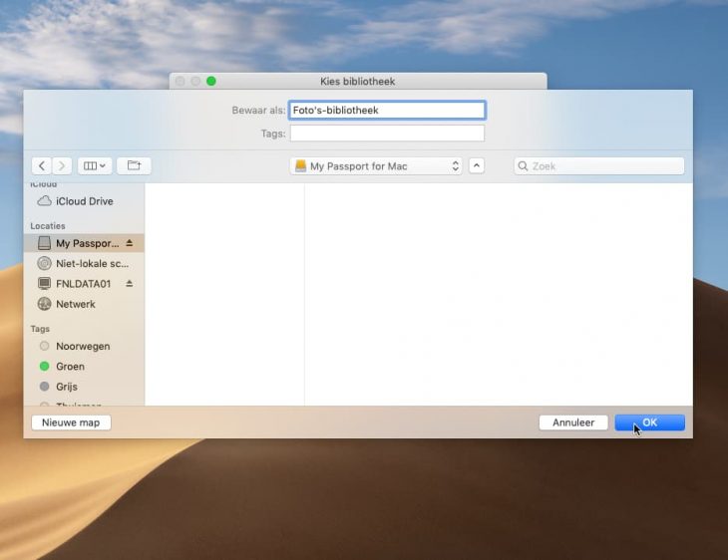Select iCloud Drive in the sidebar
The height and width of the screenshot is (560, 728).
(84, 201)
